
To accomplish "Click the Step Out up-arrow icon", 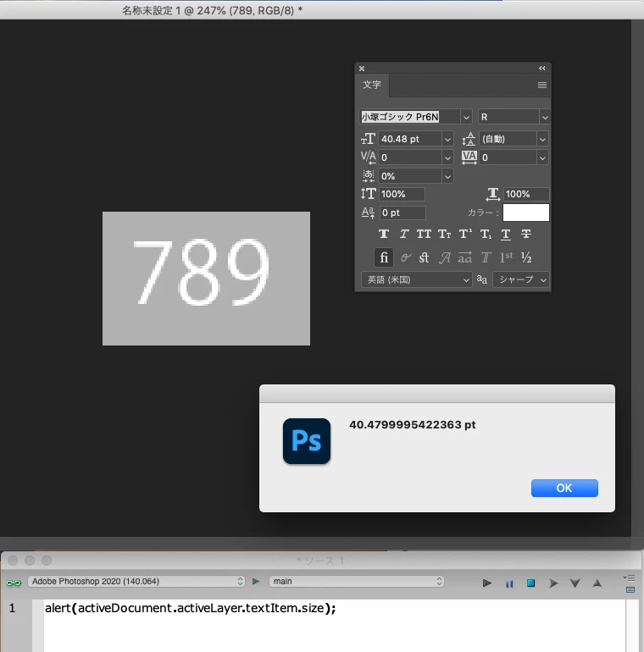I will tap(597, 583).
